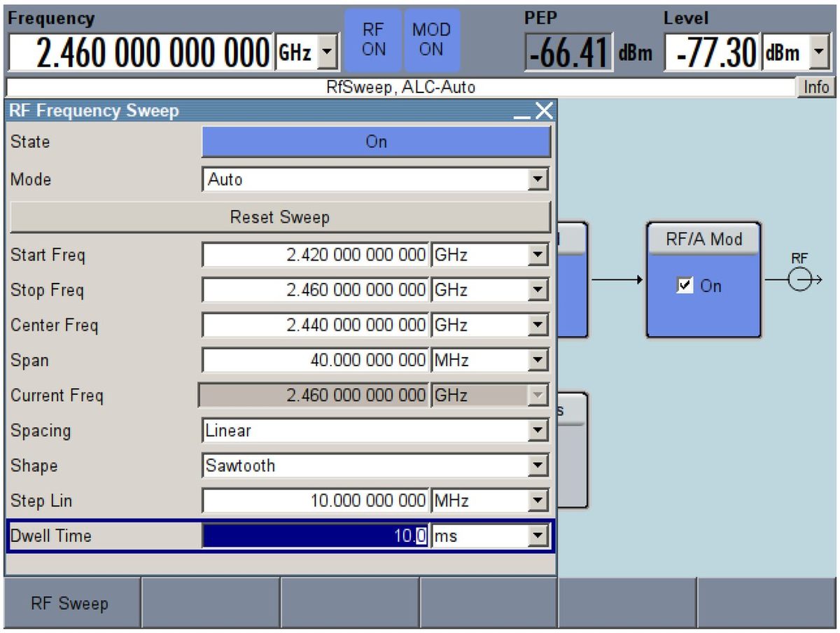The image size is (840, 633).
Task: Close the RF Frequency Sweep dialog
Action: tap(544, 111)
